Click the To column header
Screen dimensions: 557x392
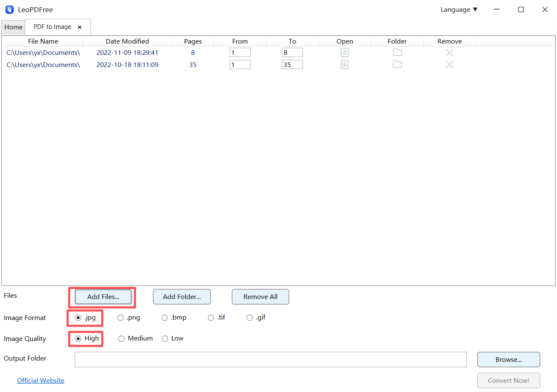click(293, 41)
